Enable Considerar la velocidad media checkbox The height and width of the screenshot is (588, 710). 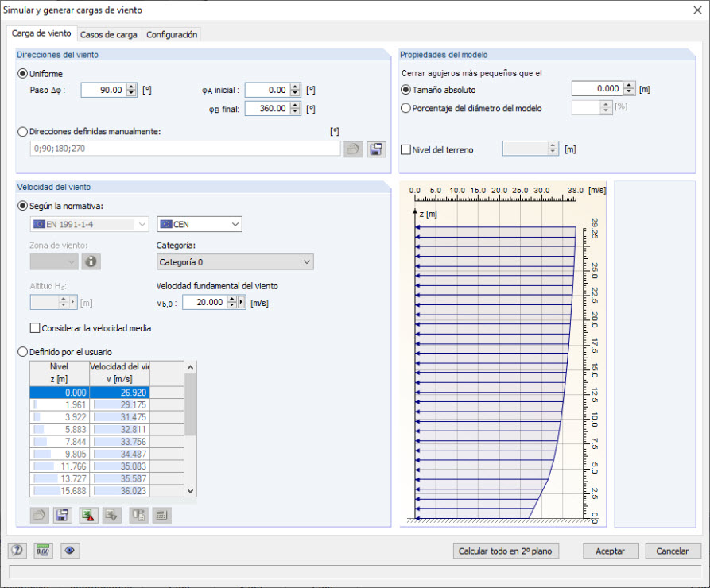(35, 327)
